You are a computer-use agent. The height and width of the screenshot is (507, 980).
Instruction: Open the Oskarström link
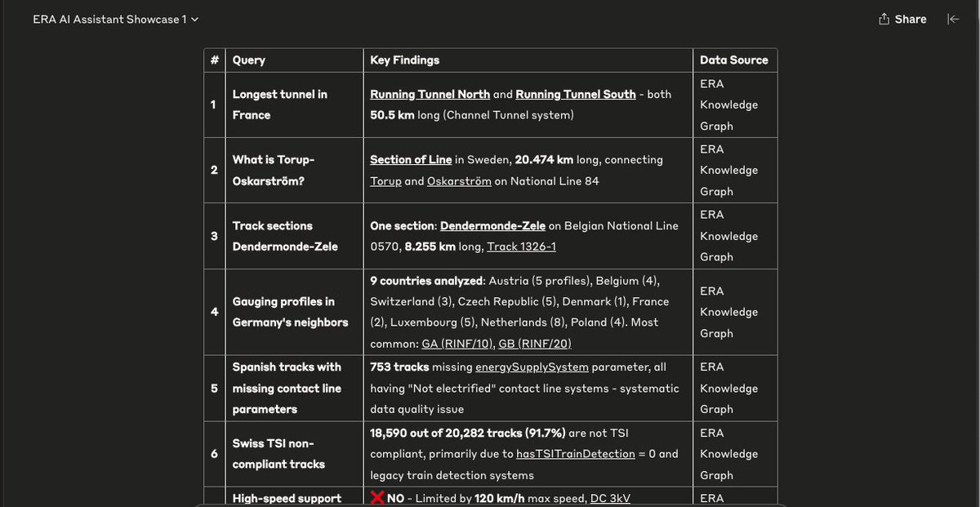[459, 180]
